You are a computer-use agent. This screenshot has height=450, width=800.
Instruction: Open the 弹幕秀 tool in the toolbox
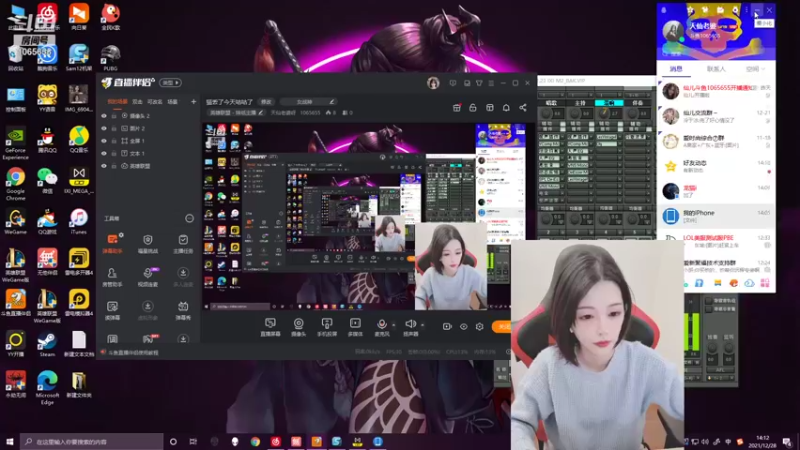(183, 310)
